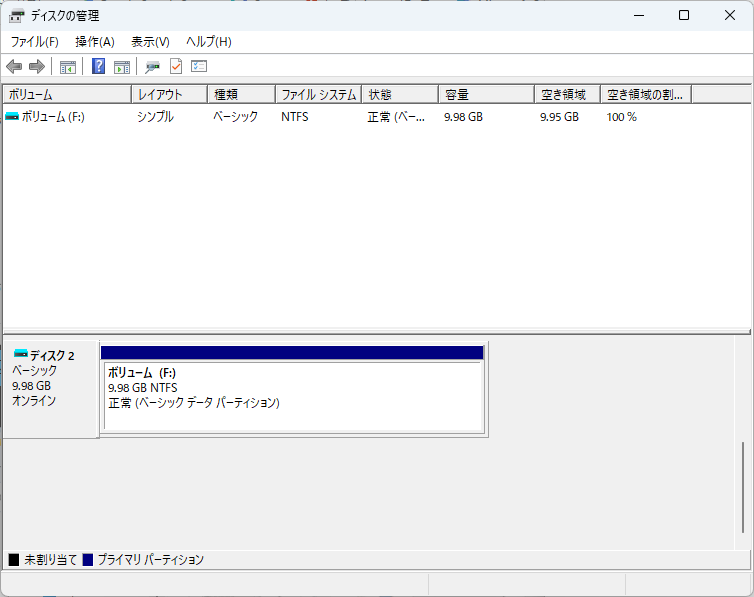Viewport: 754px width, 597px height.
Task: Click the black 未割り当て legend swatch
Action: (x=14, y=560)
